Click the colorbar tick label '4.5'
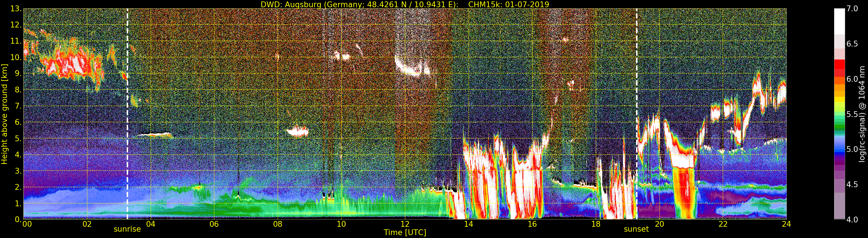This screenshot has width=868, height=238. [x=852, y=184]
